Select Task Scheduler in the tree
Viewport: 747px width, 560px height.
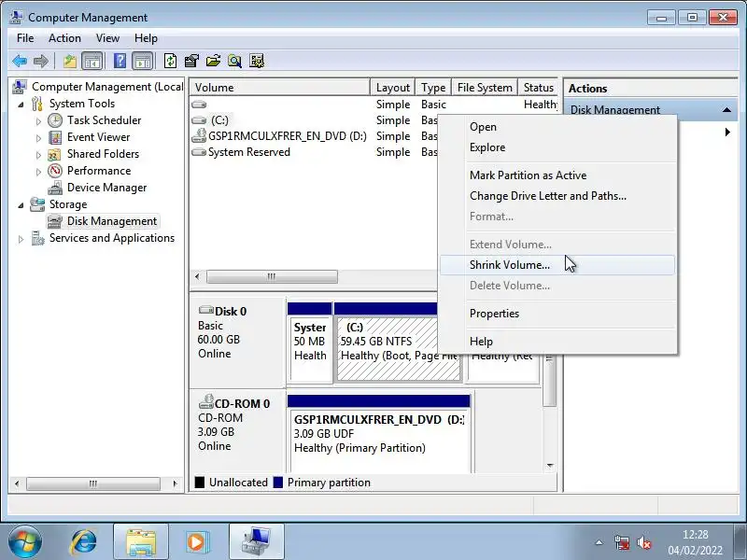click(x=104, y=120)
